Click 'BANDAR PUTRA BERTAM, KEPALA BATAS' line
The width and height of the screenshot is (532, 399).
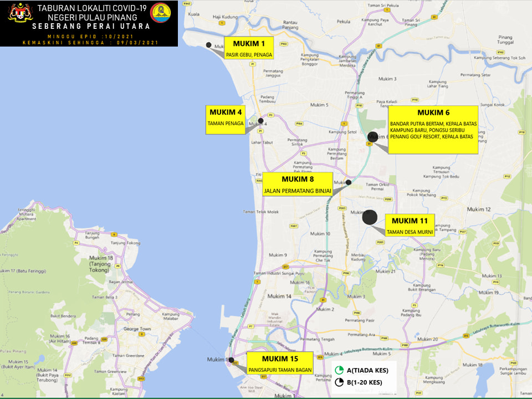click(433, 124)
